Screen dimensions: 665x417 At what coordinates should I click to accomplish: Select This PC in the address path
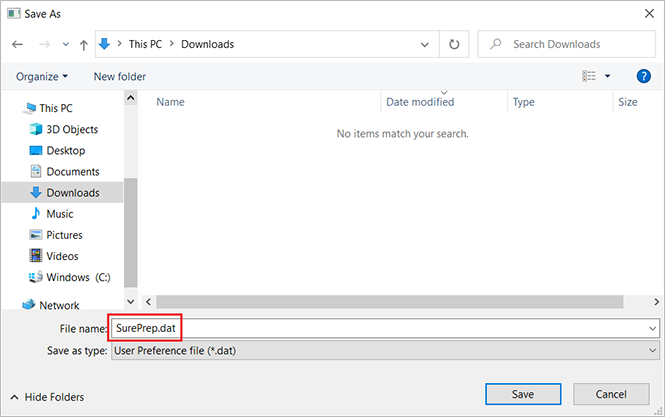click(x=145, y=44)
